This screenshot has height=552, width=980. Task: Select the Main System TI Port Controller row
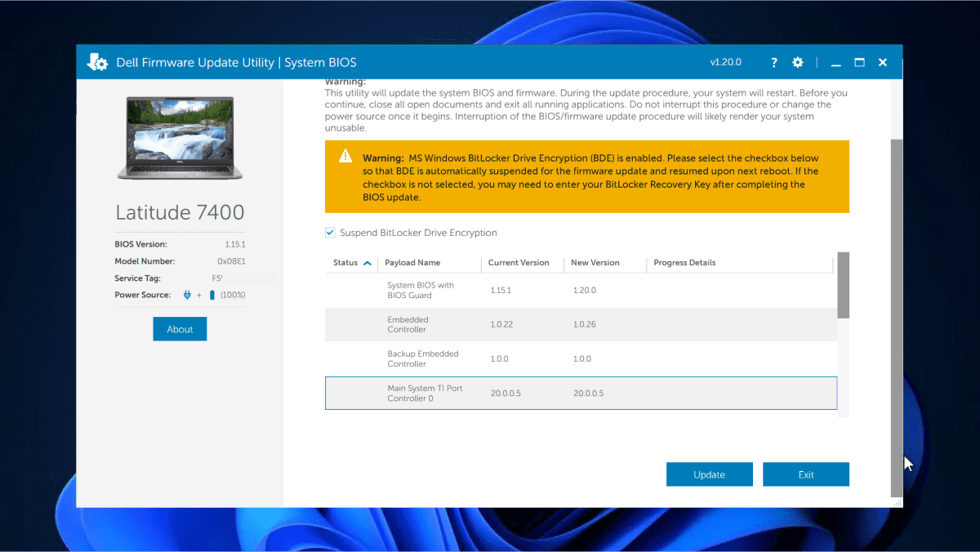click(580, 393)
